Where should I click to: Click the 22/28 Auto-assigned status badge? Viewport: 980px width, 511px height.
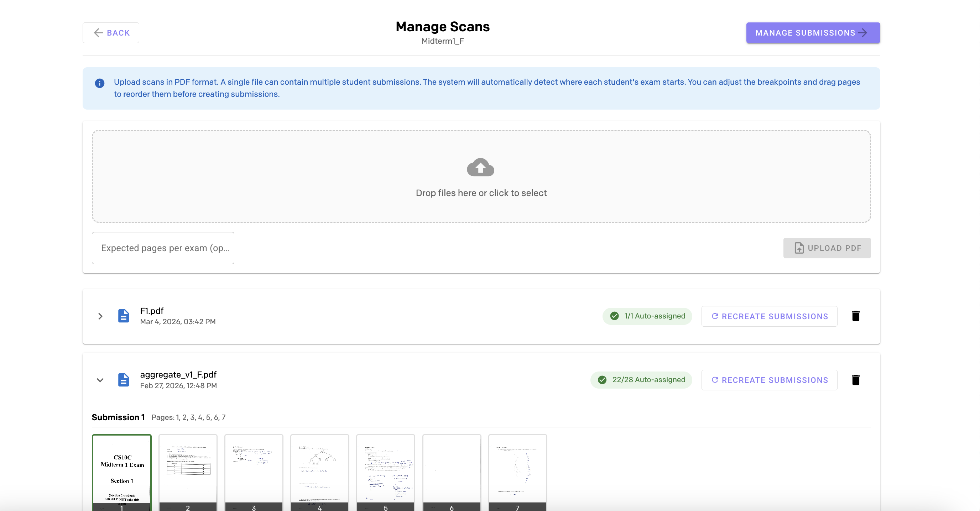click(641, 380)
